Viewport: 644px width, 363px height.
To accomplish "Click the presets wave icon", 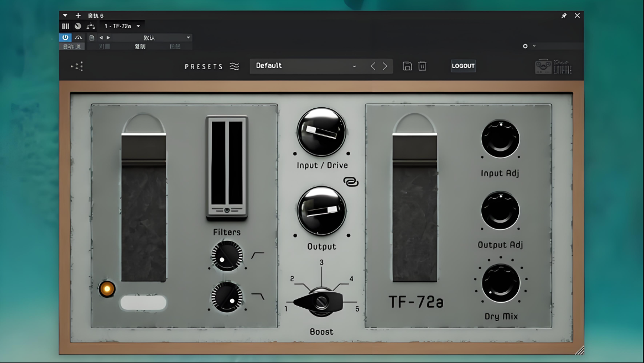I will pyautogui.click(x=235, y=66).
